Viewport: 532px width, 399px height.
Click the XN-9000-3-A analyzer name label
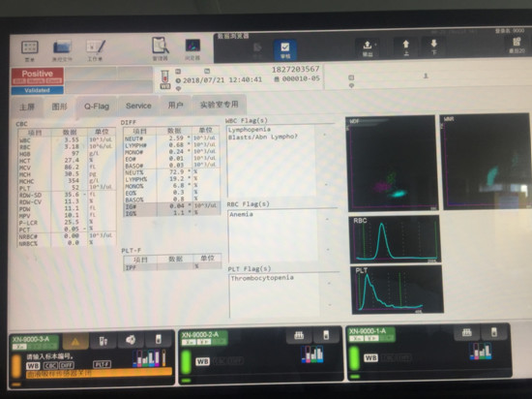[31, 339]
